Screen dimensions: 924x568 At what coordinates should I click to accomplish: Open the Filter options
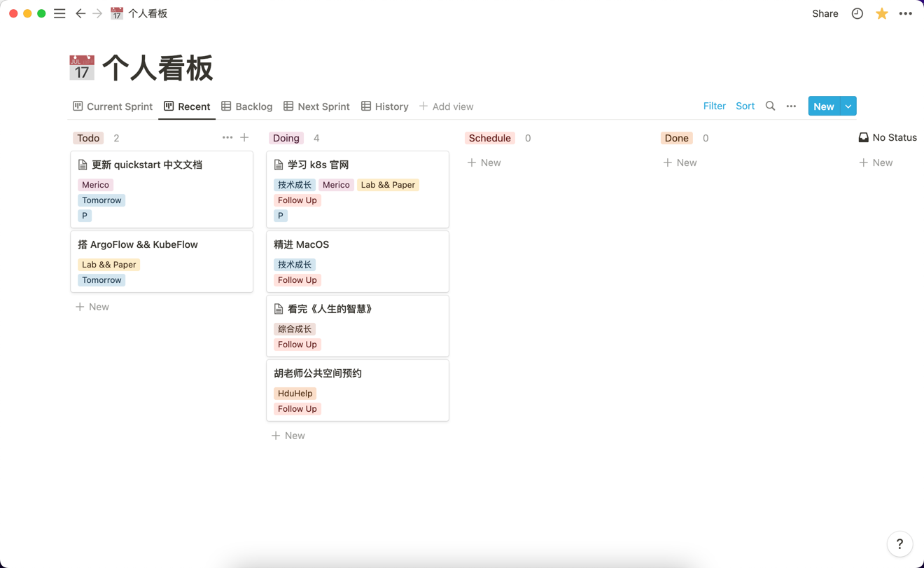coord(714,106)
